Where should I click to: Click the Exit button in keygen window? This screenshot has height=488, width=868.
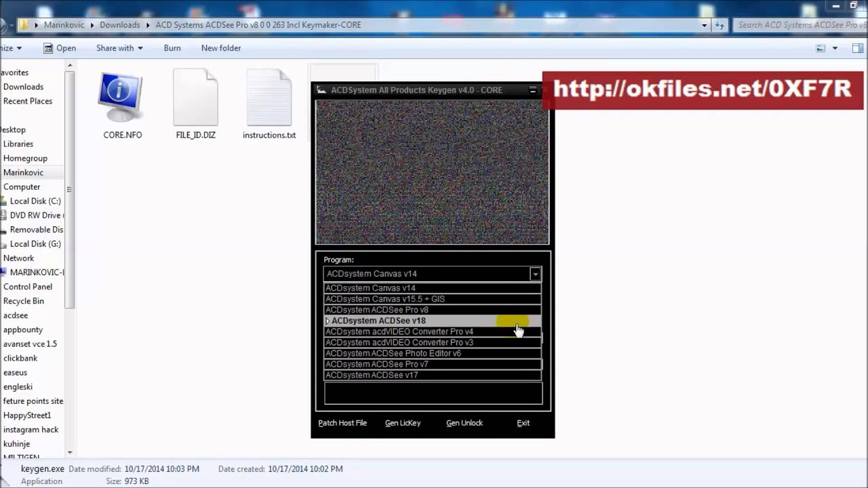click(x=523, y=423)
